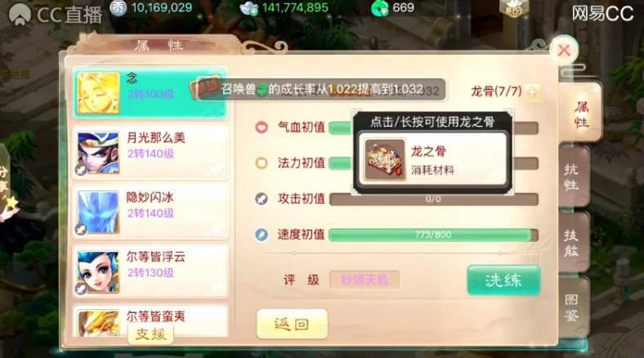644x358 pixels.
Task: Select the pet 念 portrait
Action: tap(98, 93)
